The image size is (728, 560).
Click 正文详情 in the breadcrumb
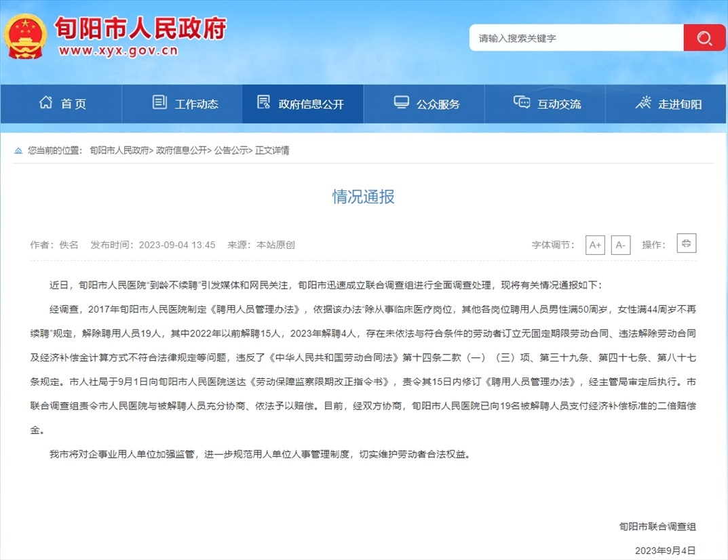[x=273, y=151]
